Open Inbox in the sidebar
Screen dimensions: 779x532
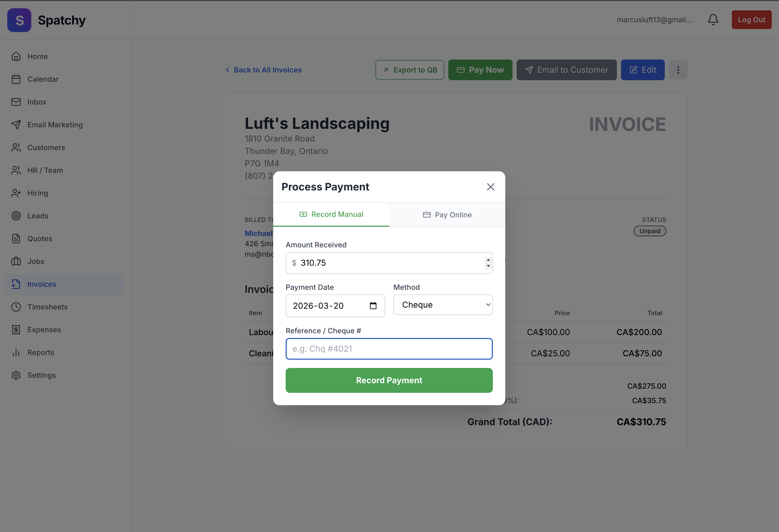[x=64, y=102]
